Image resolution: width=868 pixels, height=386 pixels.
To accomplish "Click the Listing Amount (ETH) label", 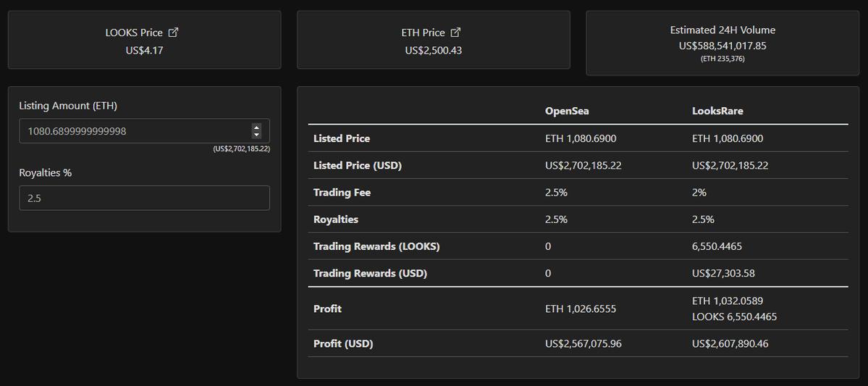I will [68, 106].
